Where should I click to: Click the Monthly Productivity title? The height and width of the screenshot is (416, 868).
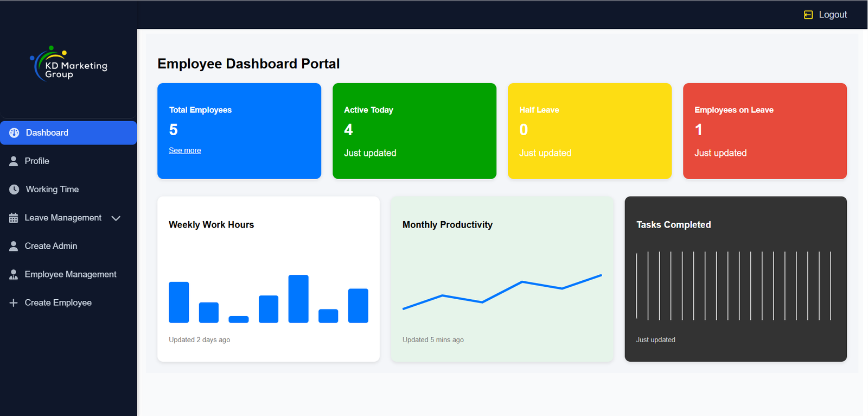[448, 225]
